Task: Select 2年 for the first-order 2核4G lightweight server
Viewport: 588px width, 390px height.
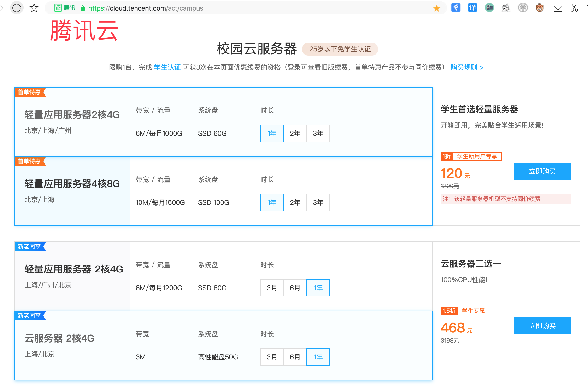Action: 295,133
